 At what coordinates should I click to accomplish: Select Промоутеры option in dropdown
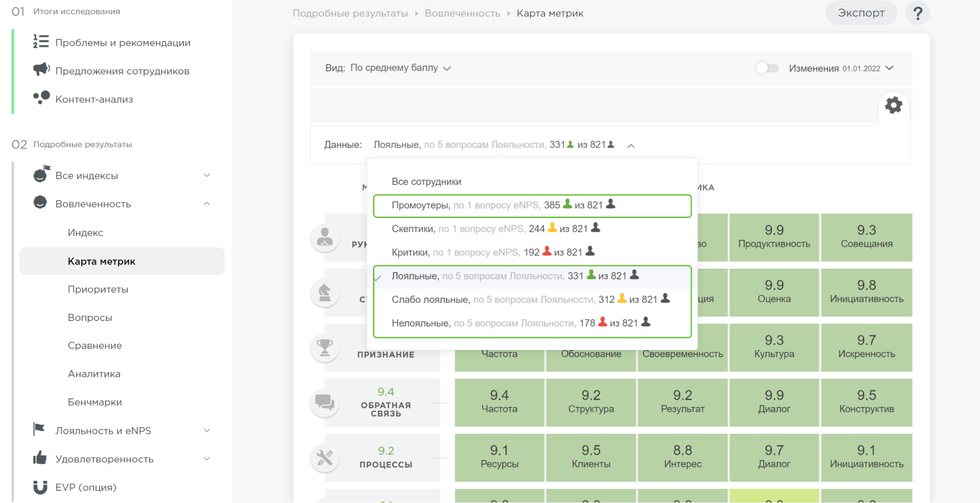(x=532, y=206)
